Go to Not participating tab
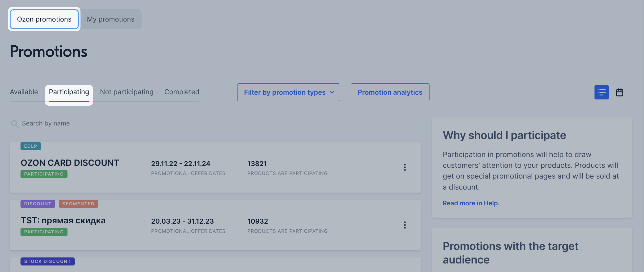 pos(126,92)
